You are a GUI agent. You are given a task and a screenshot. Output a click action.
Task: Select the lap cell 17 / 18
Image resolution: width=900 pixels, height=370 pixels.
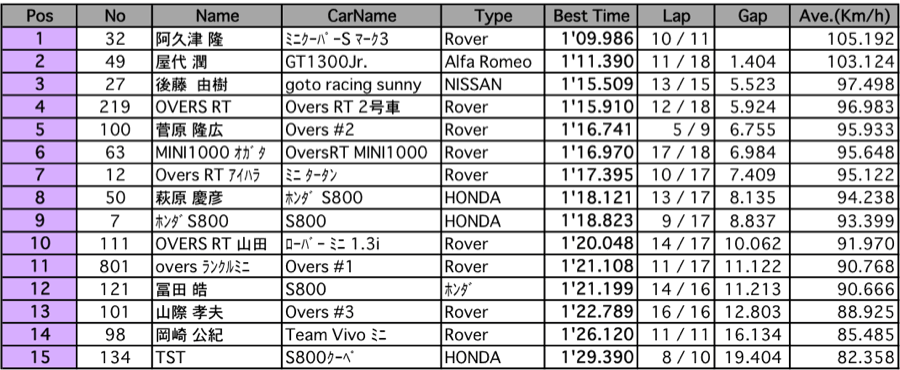pos(675,153)
